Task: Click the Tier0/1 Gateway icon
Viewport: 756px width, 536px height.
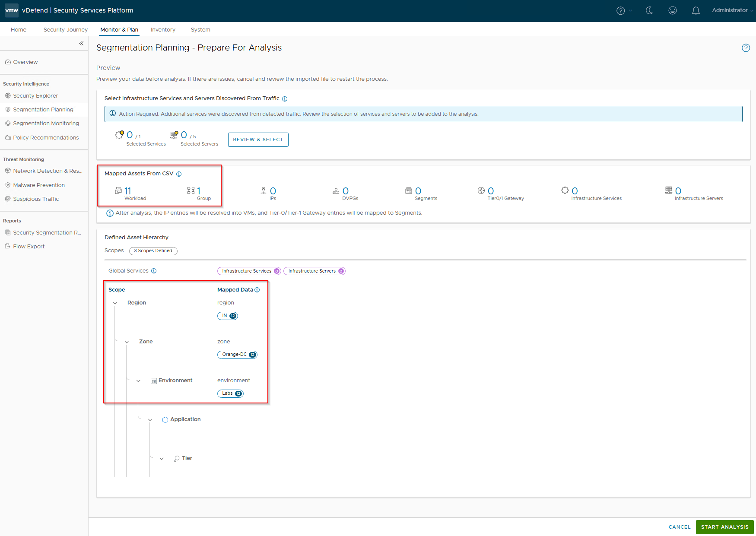Action: coord(481,190)
